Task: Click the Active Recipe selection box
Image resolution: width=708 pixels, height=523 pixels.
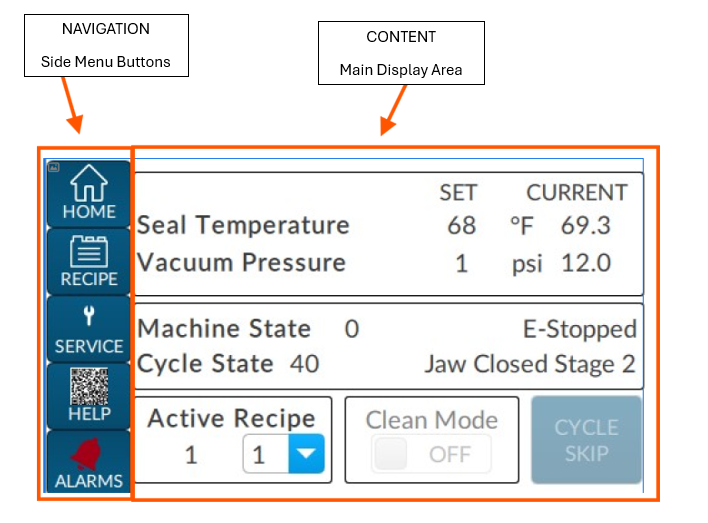Action: tap(265, 455)
